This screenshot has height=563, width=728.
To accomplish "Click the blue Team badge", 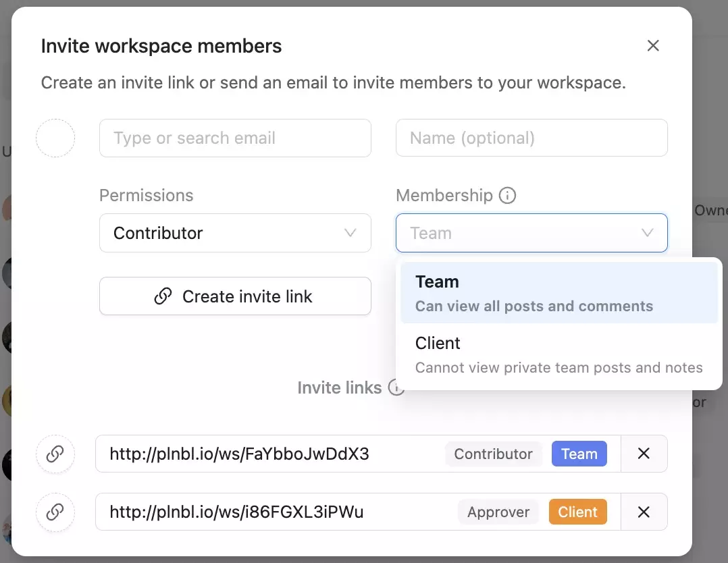I will (x=579, y=454).
